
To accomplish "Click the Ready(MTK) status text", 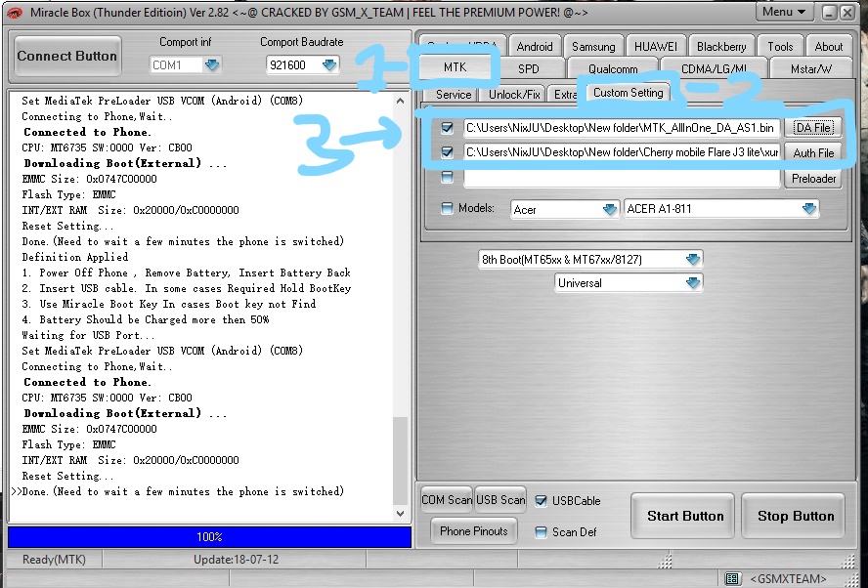I will click(54, 560).
